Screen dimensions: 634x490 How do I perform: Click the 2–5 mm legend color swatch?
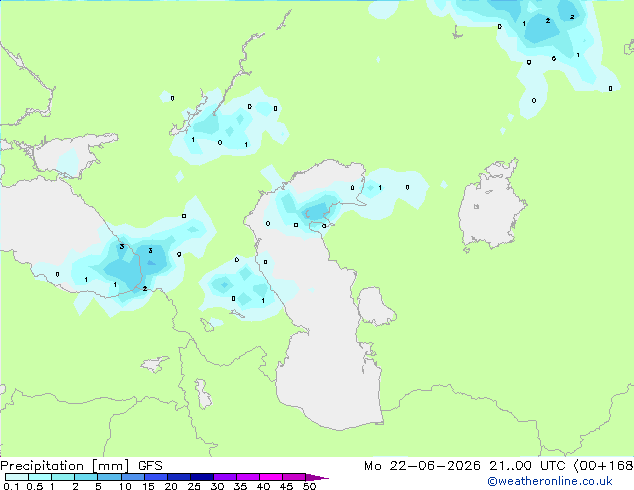pos(86,477)
